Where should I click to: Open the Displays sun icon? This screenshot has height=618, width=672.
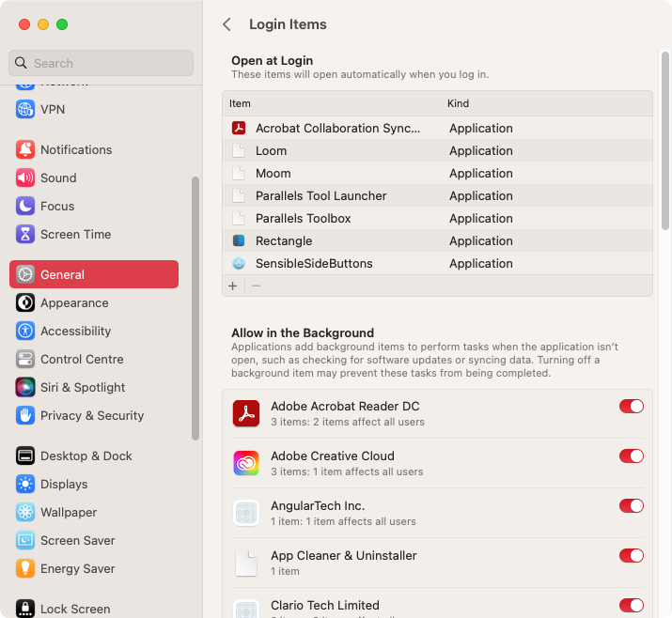coord(25,484)
